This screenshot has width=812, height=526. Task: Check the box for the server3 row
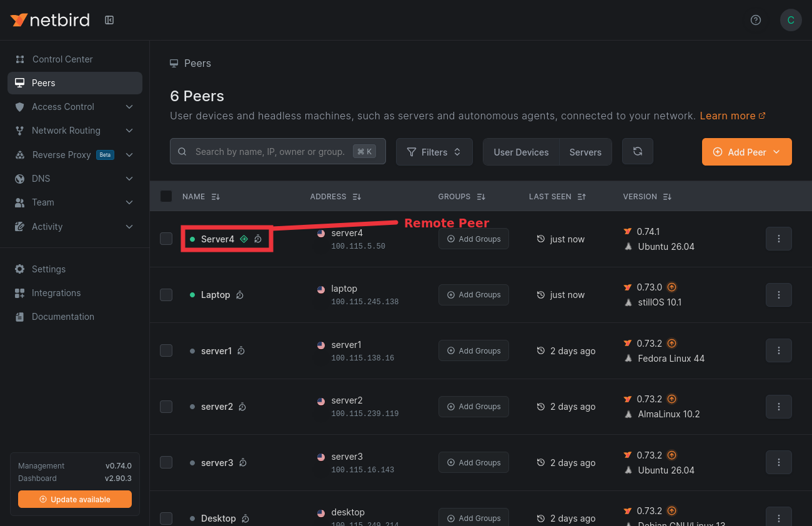tap(166, 462)
